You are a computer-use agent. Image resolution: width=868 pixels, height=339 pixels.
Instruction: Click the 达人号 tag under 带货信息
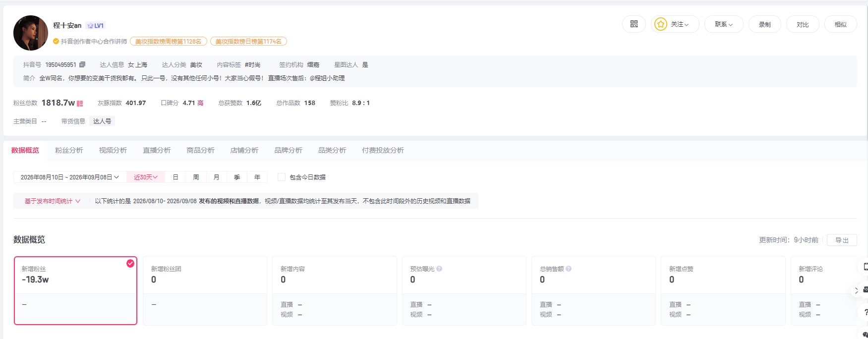(x=102, y=121)
